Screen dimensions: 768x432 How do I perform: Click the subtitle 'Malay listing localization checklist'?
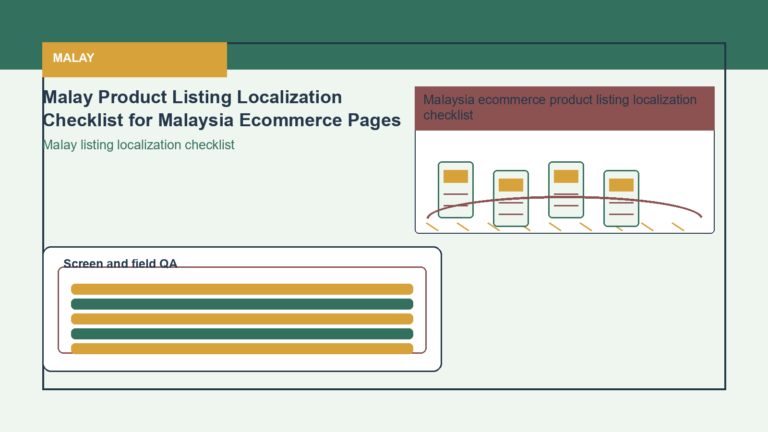coord(139,145)
